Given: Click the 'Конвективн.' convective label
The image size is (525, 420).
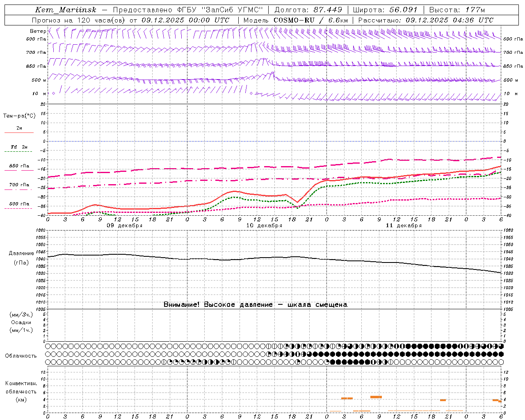Looking at the screenshot, I should coord(21,383).
